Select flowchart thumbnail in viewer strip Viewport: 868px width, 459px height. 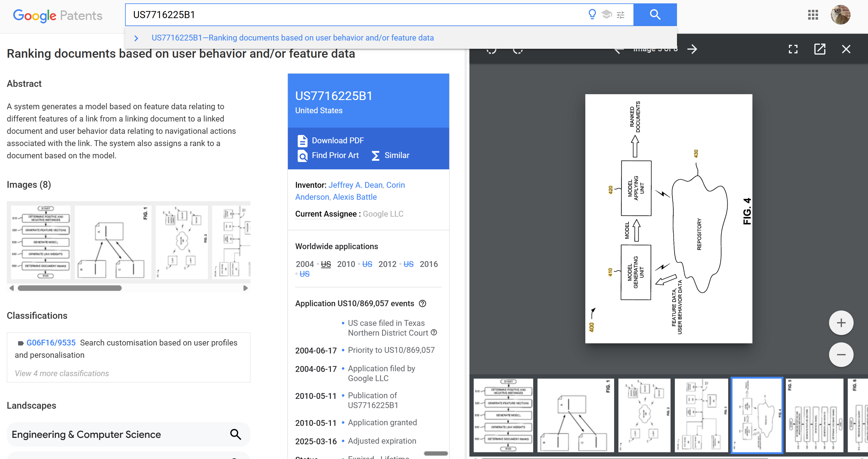pos(503,415)
